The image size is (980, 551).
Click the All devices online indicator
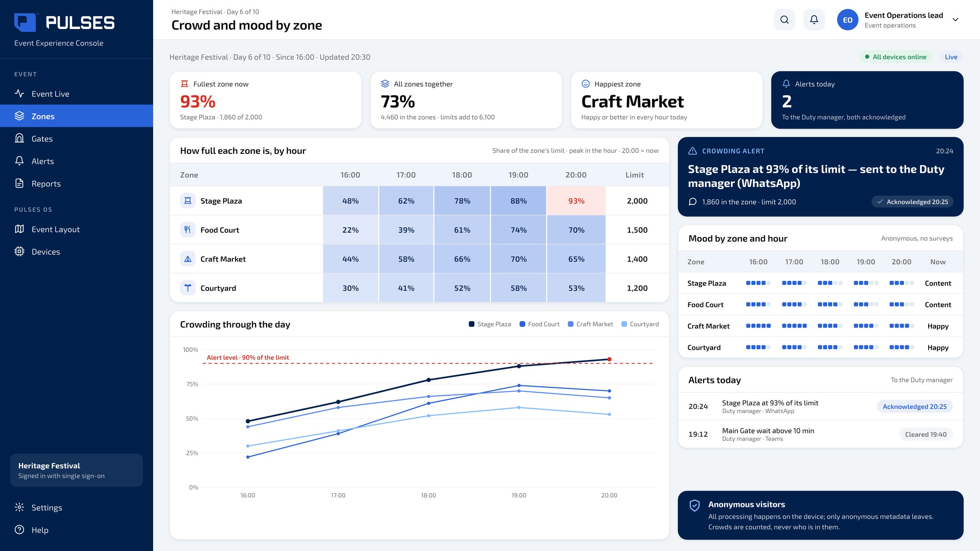click(896, 57)
